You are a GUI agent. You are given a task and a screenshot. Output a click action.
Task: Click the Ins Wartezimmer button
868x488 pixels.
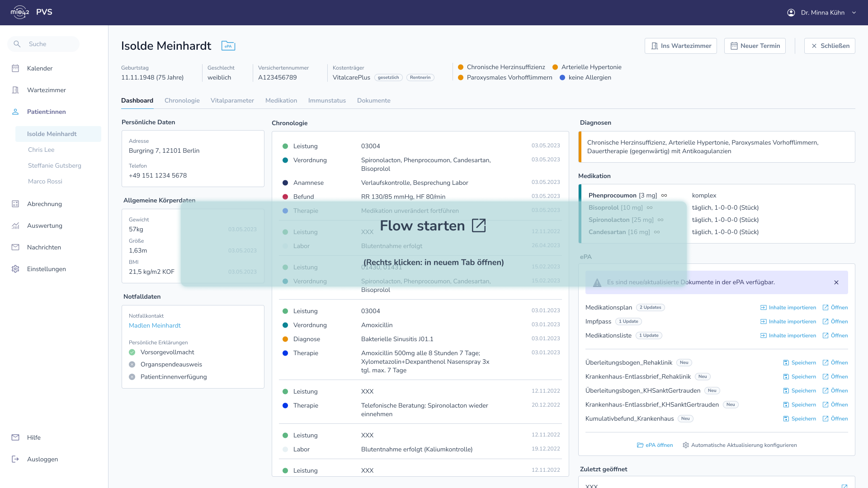coord(680,46)
